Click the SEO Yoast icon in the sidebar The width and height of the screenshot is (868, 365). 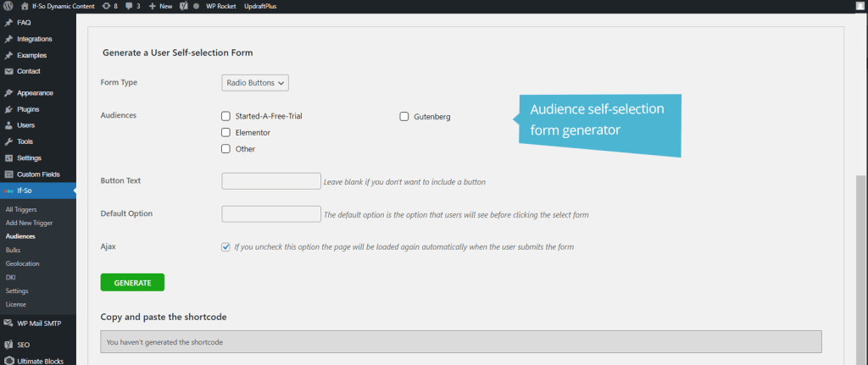[8, 345]
